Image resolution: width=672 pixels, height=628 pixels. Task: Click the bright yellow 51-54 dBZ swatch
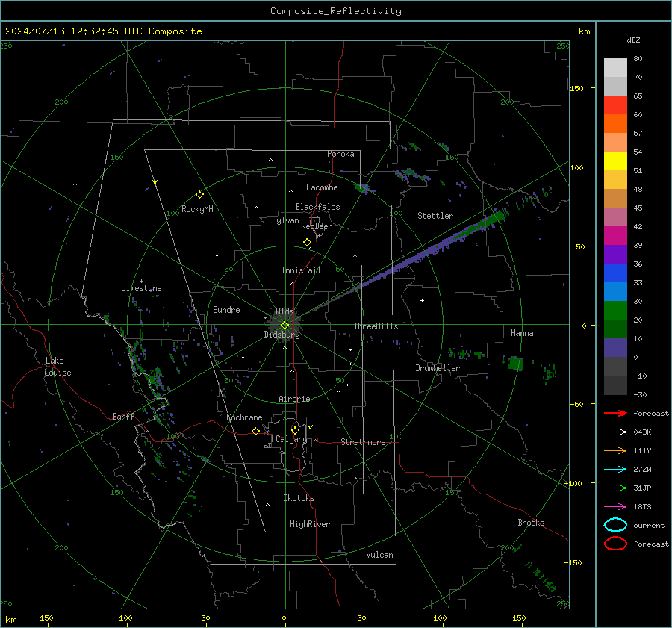coord(615,161)
